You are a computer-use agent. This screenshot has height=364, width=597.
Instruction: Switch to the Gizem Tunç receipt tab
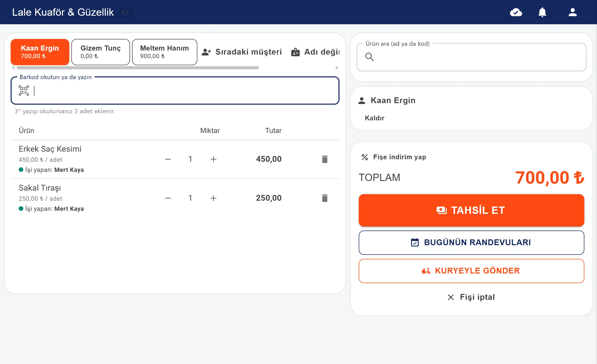tap(101, 52)
